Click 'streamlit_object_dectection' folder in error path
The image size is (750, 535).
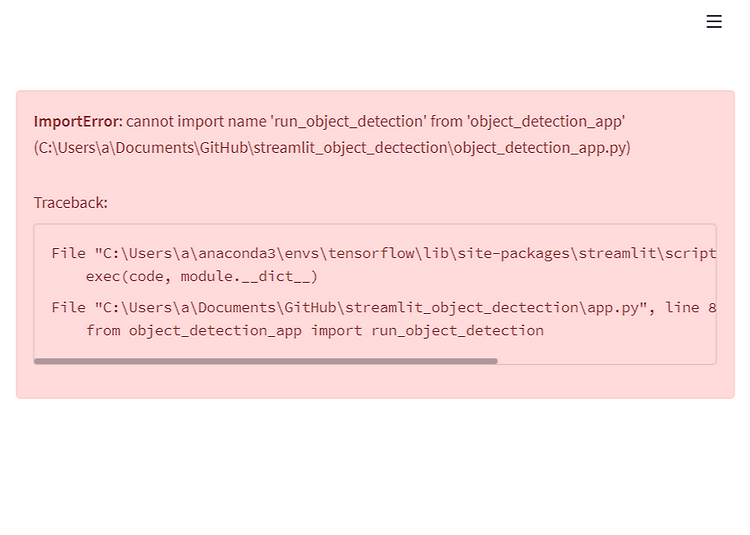tap(351, 148)
